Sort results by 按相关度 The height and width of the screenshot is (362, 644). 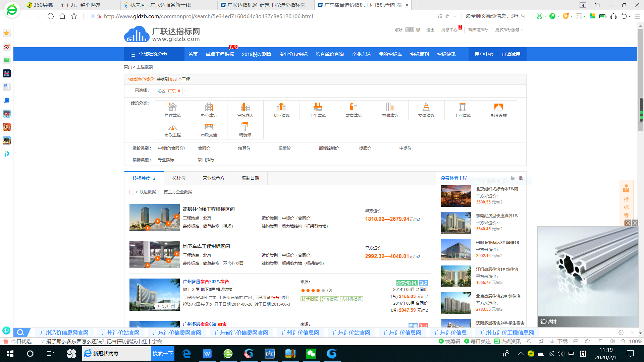(144, 178)
